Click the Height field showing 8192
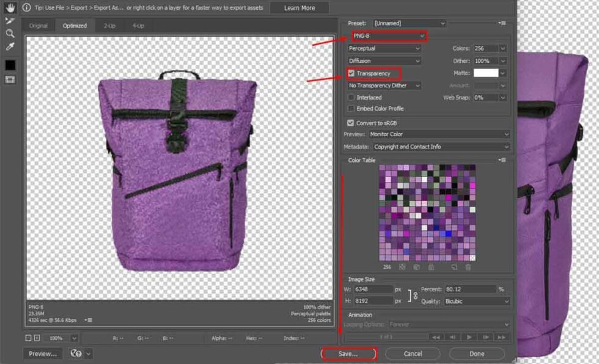This screenshot has width=599, height=364. [x=373, y=301]
